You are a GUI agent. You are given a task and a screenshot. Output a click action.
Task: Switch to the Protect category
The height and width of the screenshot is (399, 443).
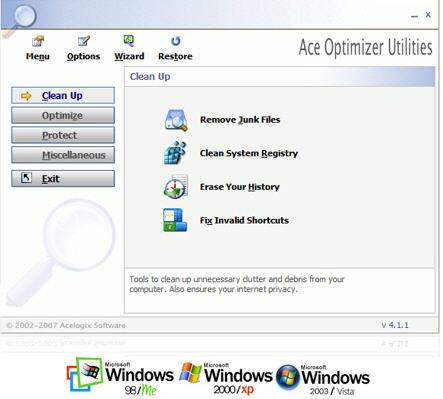pyautogui.click(x=63, y=135)
